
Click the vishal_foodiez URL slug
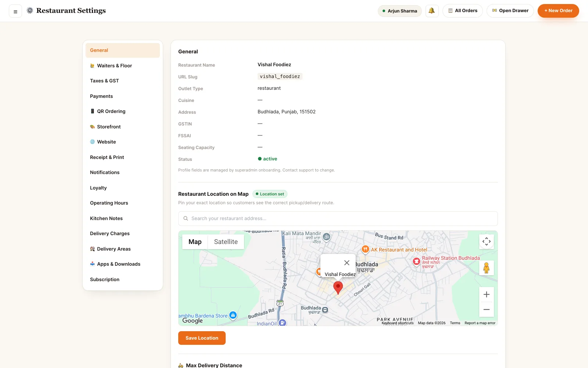[280, 77]
